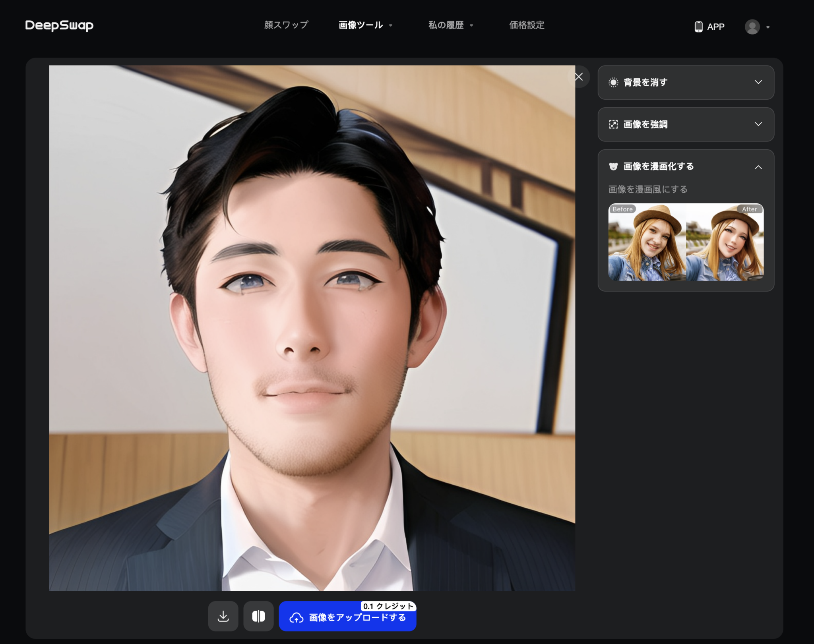Click the bear icon next to 画像を漫画化する
The width and height of the screenshot is (814, 644).
coord(613,166)
